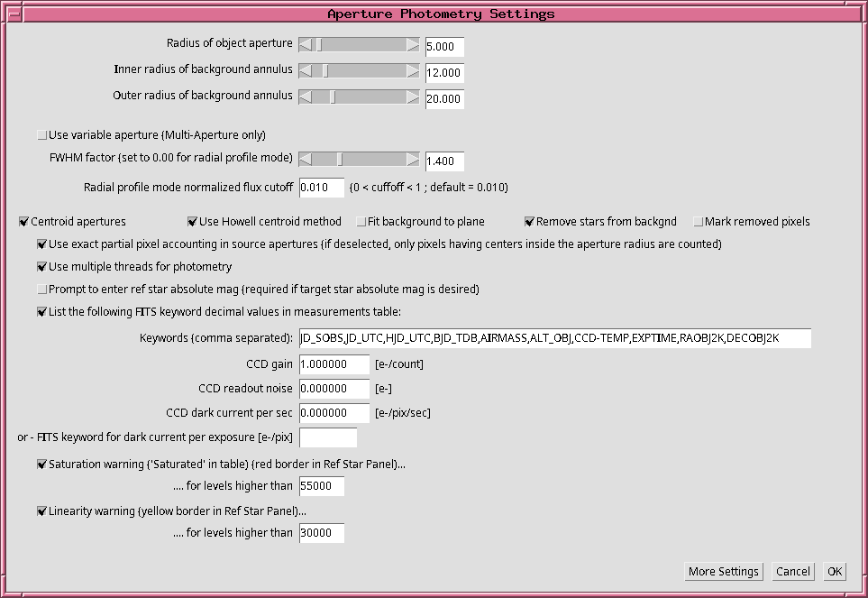Viewport: 868px width, 598px height.
Task: Click left arrow of inner background annulus slider
Action: pos(305,71)
